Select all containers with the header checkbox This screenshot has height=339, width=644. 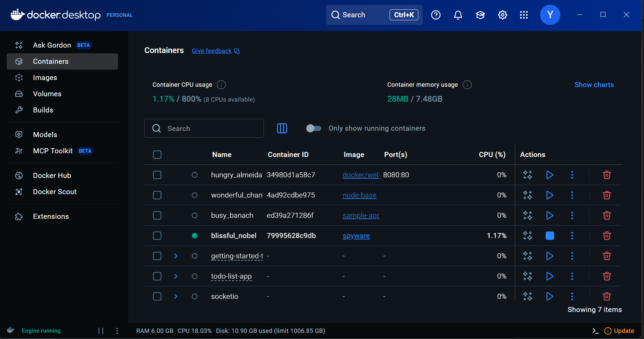point(157,155)
